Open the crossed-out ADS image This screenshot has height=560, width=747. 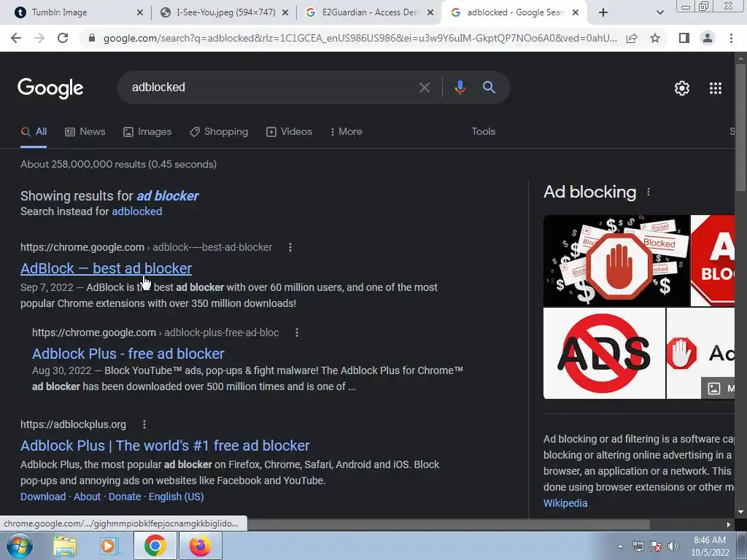click(x=604, y=354)
